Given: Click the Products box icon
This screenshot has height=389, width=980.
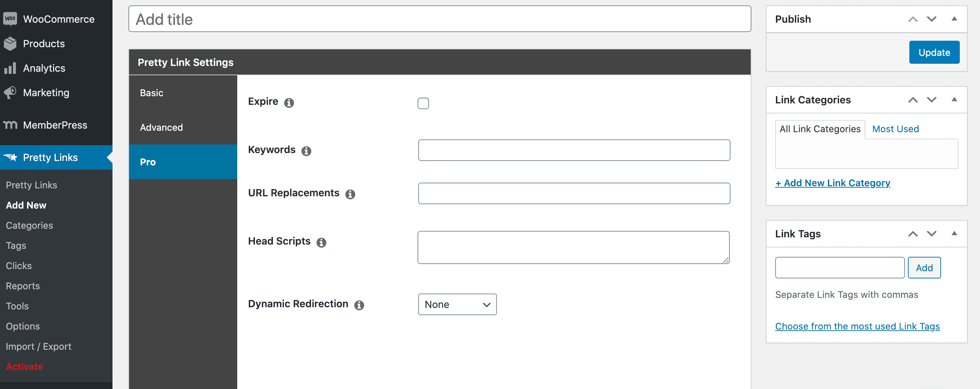Looking at the screenshot, I should point(10,43).
